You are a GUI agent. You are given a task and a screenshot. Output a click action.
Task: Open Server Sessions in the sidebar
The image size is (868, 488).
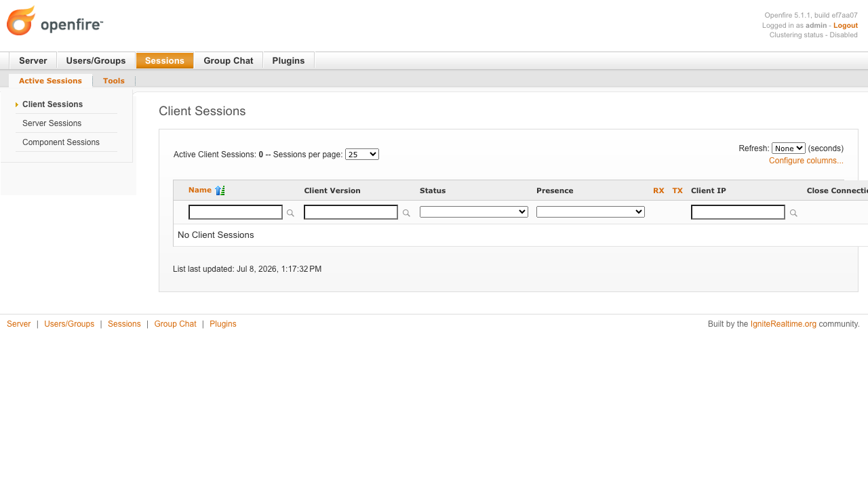coord(52,123)
